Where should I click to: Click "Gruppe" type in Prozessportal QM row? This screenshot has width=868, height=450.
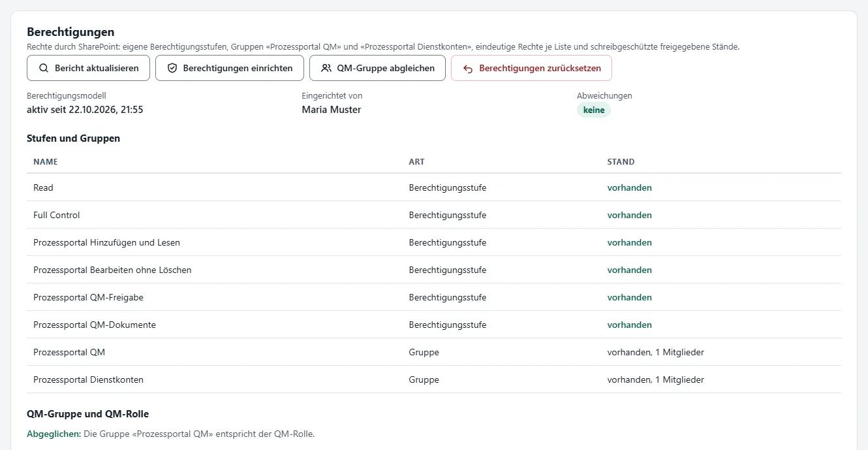tap(424, 352)
